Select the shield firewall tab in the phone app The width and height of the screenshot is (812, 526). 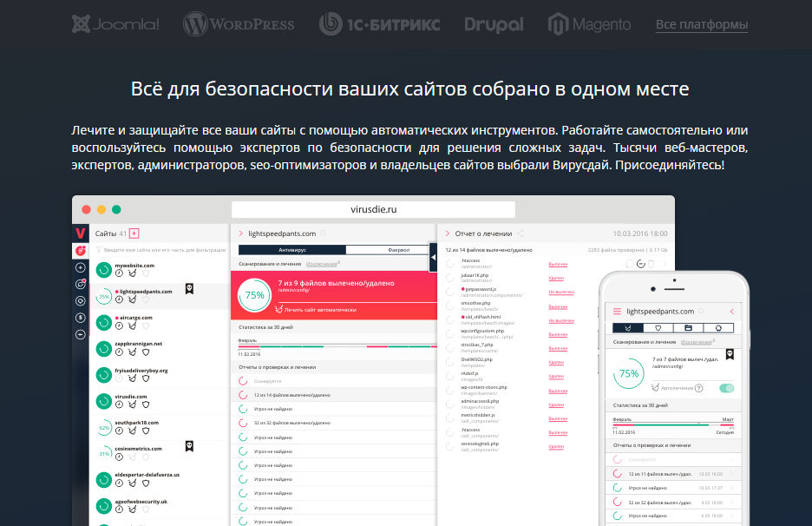(x=658, y=328)
